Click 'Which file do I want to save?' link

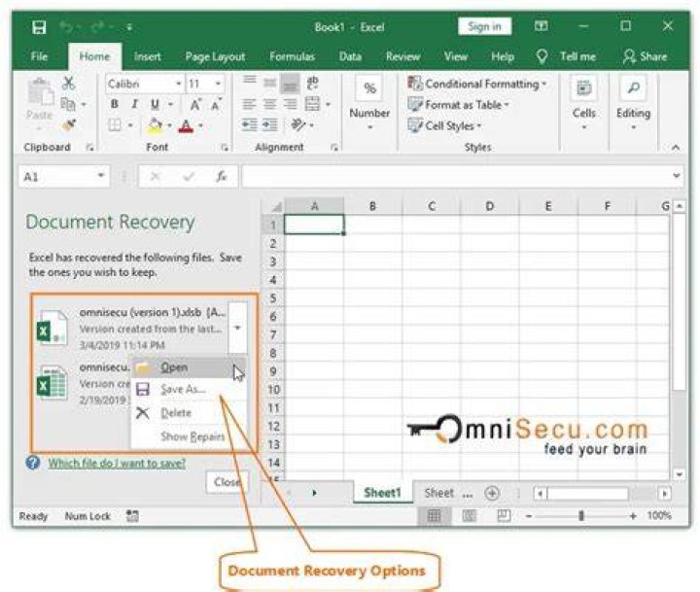click(x=117, y=463)
